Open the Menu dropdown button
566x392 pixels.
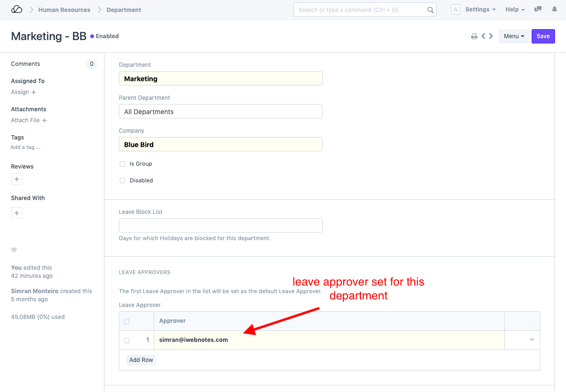514,36
